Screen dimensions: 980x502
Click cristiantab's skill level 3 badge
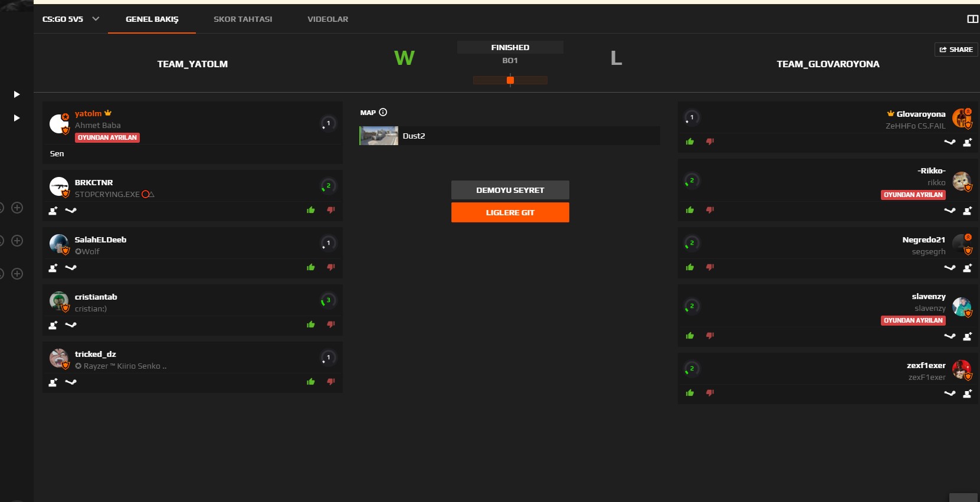click(328, 300)
